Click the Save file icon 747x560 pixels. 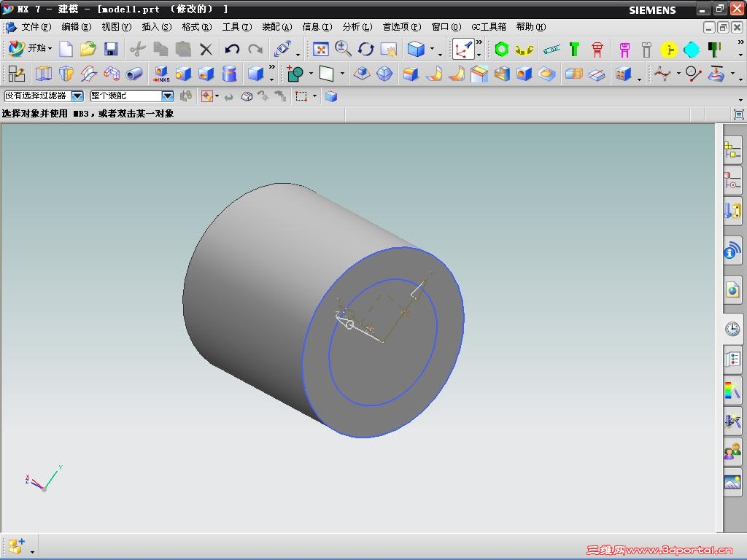[111, 50]
